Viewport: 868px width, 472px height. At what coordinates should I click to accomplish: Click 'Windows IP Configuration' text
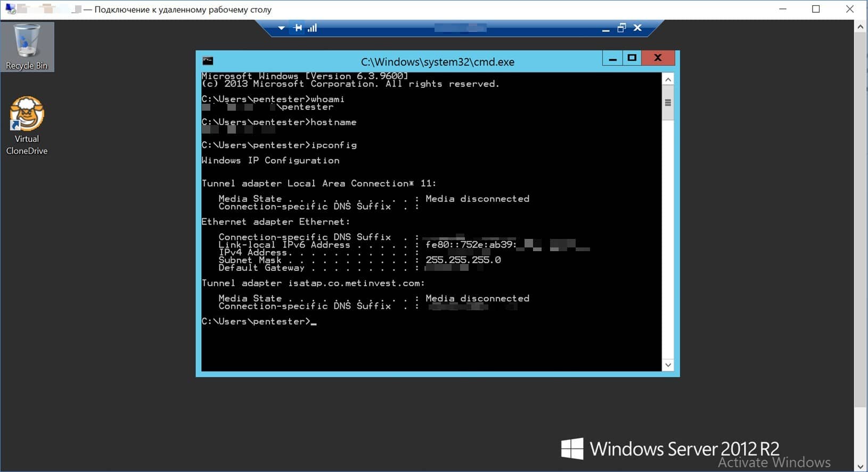[x=271, y=160]
